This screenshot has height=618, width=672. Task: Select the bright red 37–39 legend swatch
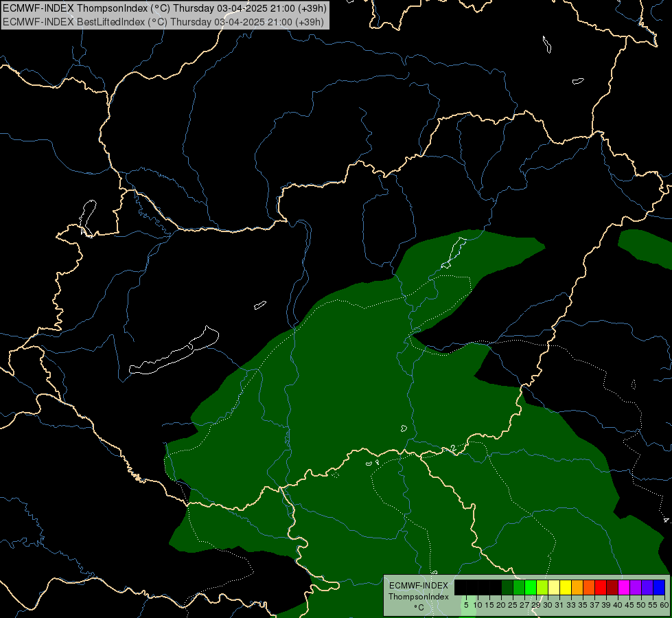[x=601, y=587]
